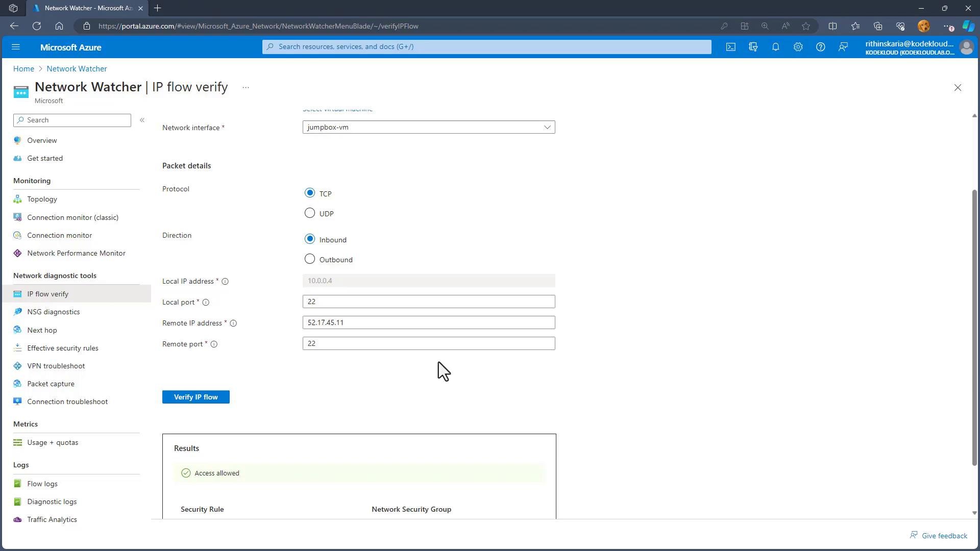Click the Azure global search bar
The image size is (980, 551).
click(486, 46)
